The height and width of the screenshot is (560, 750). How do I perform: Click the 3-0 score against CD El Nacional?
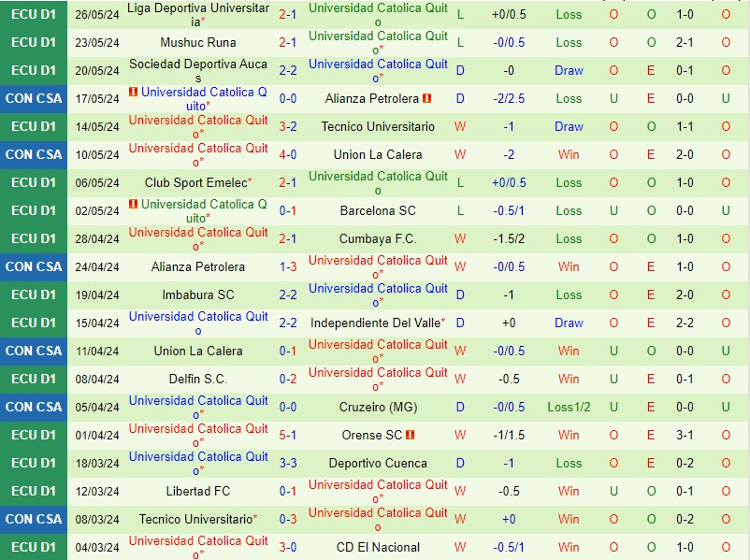pos(288,548)
